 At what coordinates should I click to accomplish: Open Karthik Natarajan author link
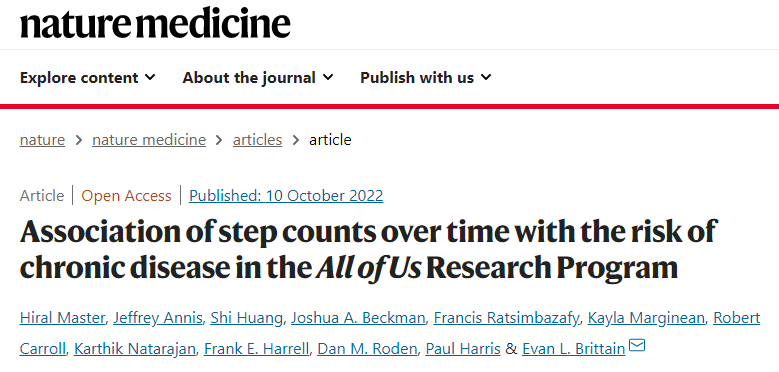coord(135,349)
